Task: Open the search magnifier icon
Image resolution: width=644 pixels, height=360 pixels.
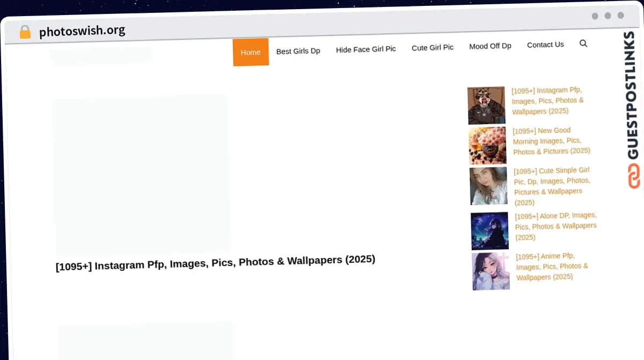Action: (x=583, y=44)
